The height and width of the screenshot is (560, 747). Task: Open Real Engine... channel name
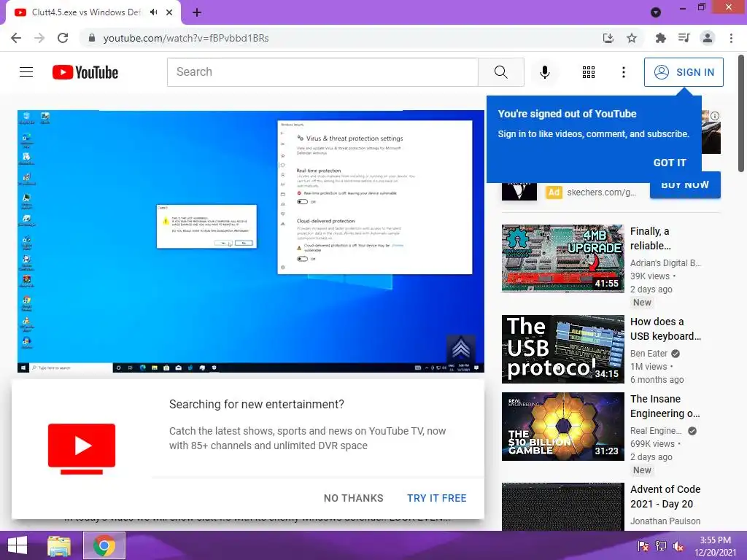(x=656, y=430)
